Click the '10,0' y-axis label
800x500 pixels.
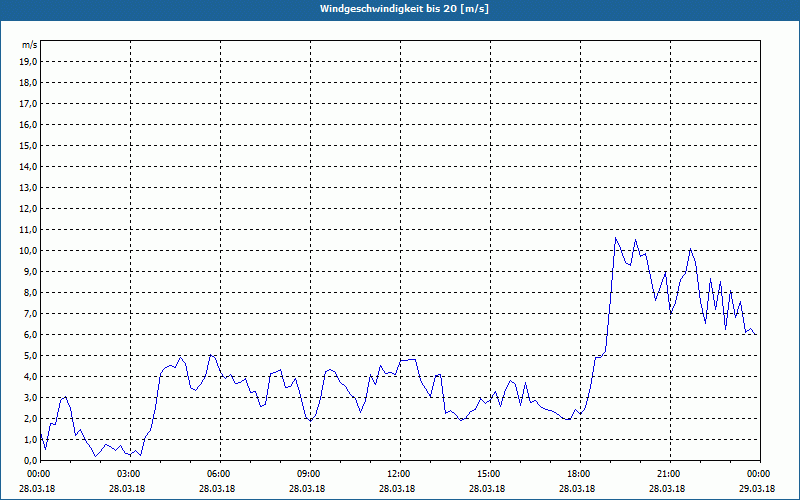click(x=30, y=251)
